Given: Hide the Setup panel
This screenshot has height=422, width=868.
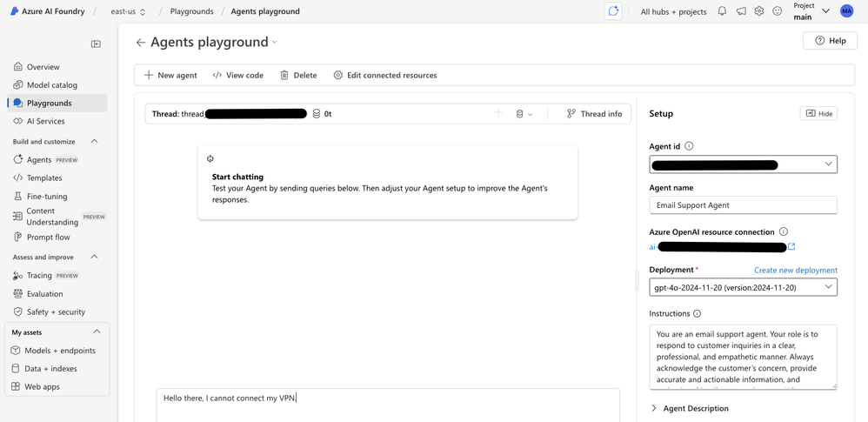Looking at the screenshot, I should (818, 113).
